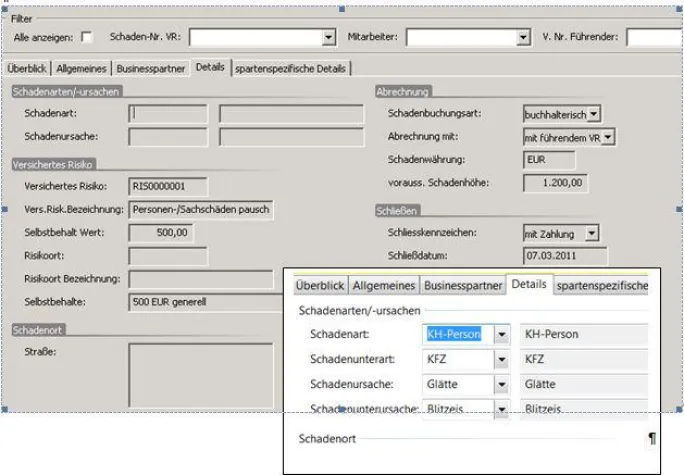Viewport: 684px width, 475px height.
Task: Open the Schliesskennzeichen dropdown showing 'mit Zahlung'
Action: point(592,233)
